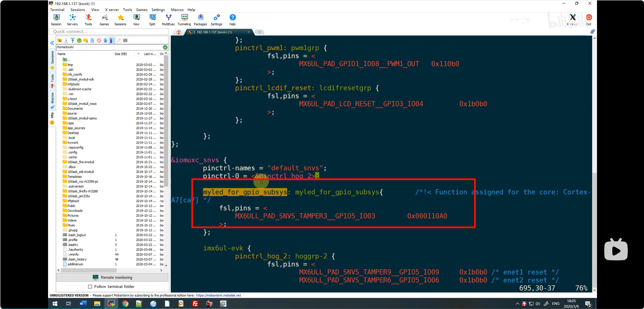Click the Session toolbar icon
Screen dimensions: 644x309
pos(56,20)
